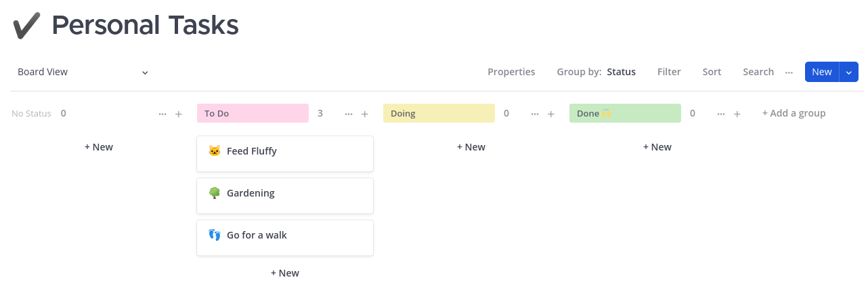Open the Sort options
The width and height of the screenshot is (868, 286).
712,72
